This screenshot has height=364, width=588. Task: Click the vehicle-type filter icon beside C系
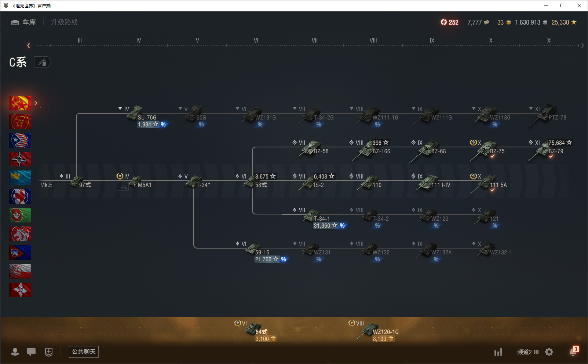click(43, 62)
